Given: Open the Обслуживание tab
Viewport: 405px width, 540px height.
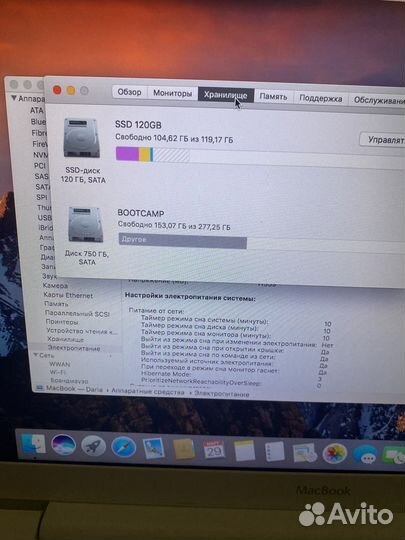Looking at the screenshot, I should (377, 100).
